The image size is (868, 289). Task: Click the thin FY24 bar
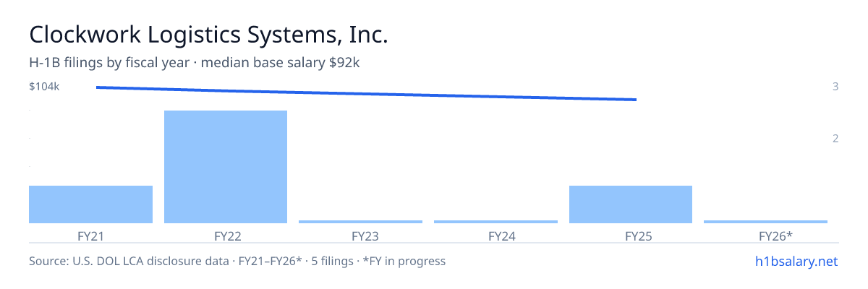[x=495, y=222]
